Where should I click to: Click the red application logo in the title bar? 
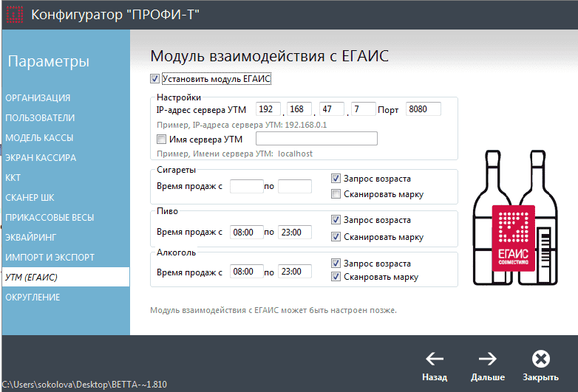[14, 15]
